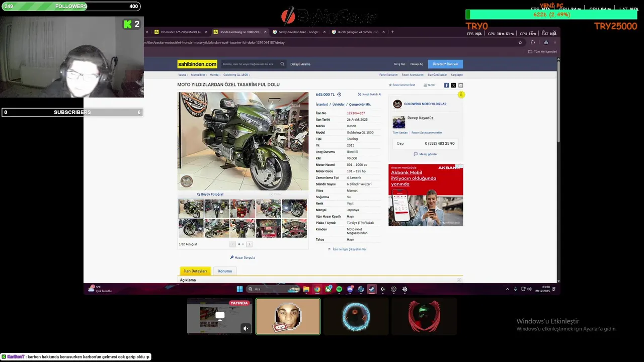
Task: Click the email share icon
Action: tap(460, 85)
